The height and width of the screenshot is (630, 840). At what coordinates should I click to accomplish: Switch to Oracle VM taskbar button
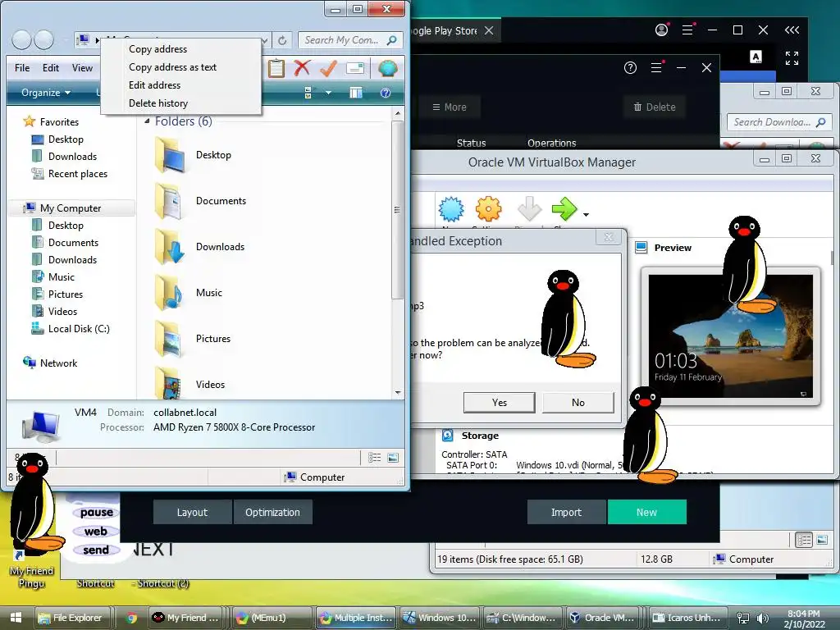click(604, 617)
